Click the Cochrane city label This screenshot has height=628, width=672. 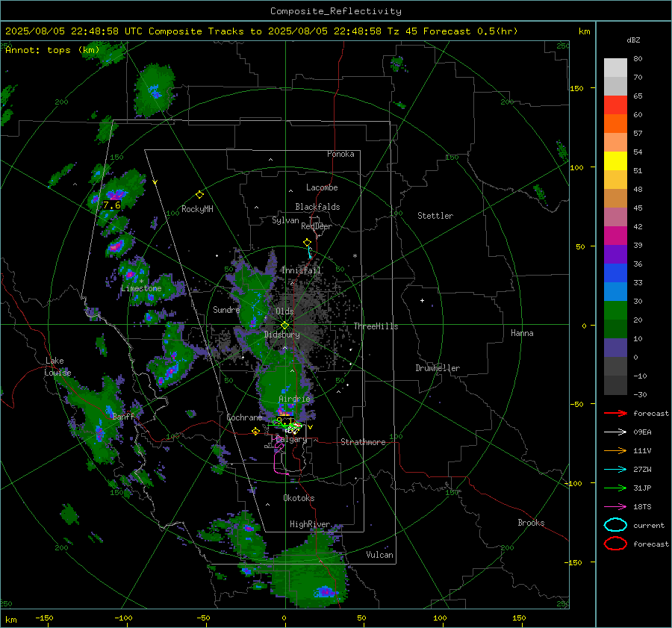coord(244,417)
